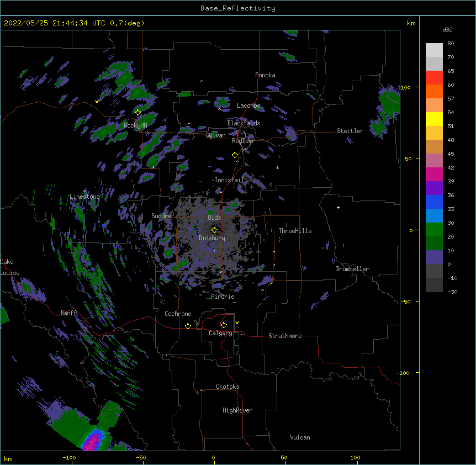
Task: Click the Drumheller label
Action: pyautogui.click(x=352, y=269)
